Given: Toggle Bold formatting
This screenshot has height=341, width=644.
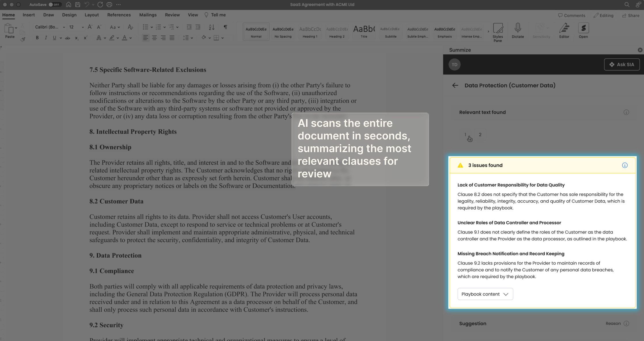Looking at the screenshot, I should 37,38.
